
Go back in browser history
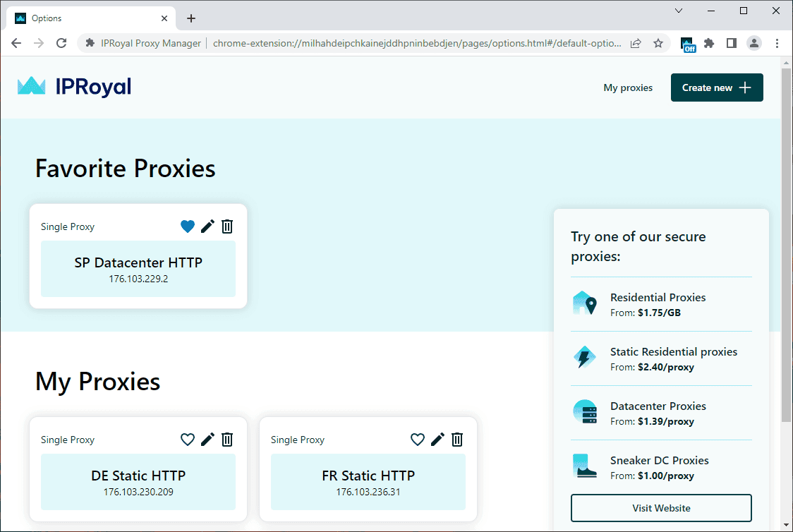click(16, 43)
